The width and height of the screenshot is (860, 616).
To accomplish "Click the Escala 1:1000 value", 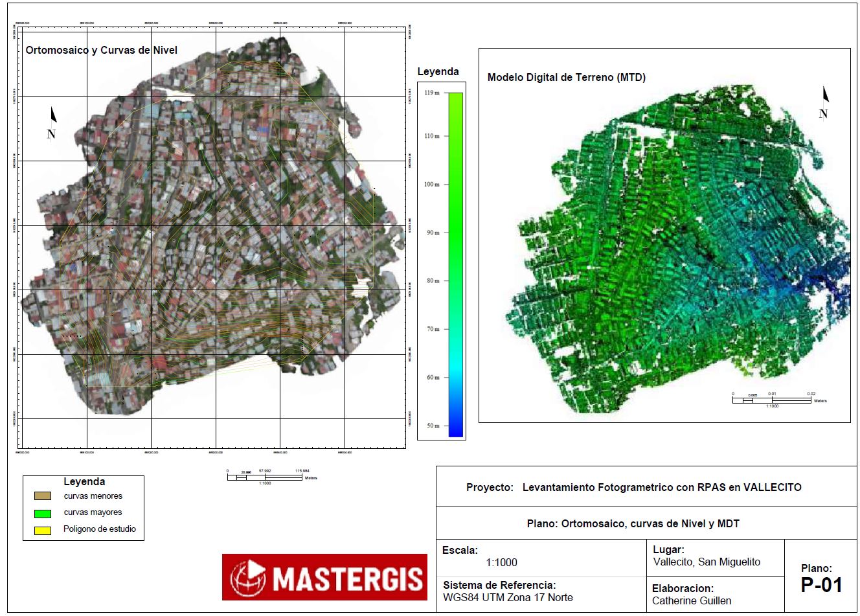I will pos(501,563).
